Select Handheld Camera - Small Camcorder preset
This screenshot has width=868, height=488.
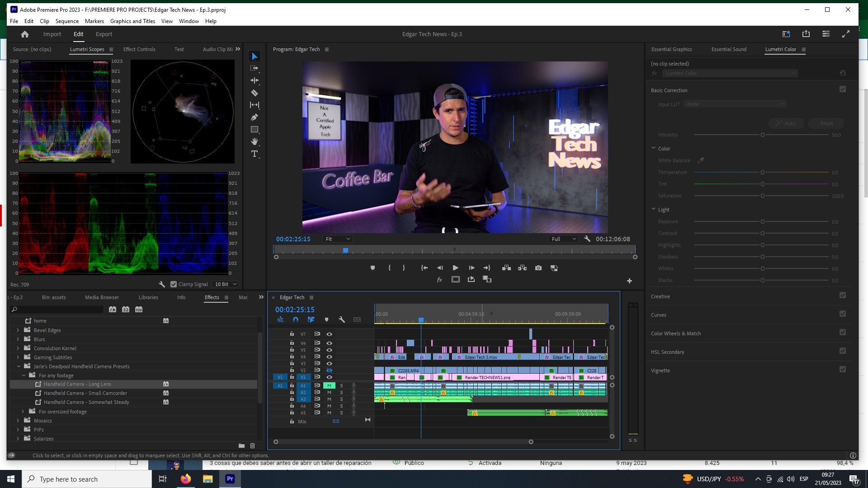coord(85,393)
